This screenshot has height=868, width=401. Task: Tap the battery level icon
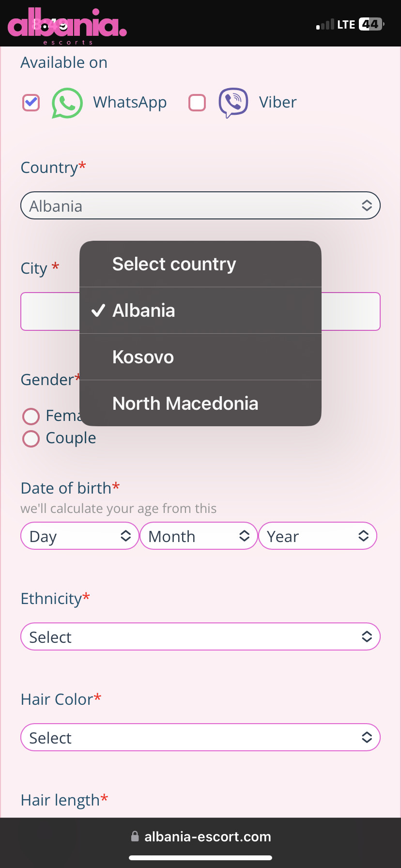point(371,24)
